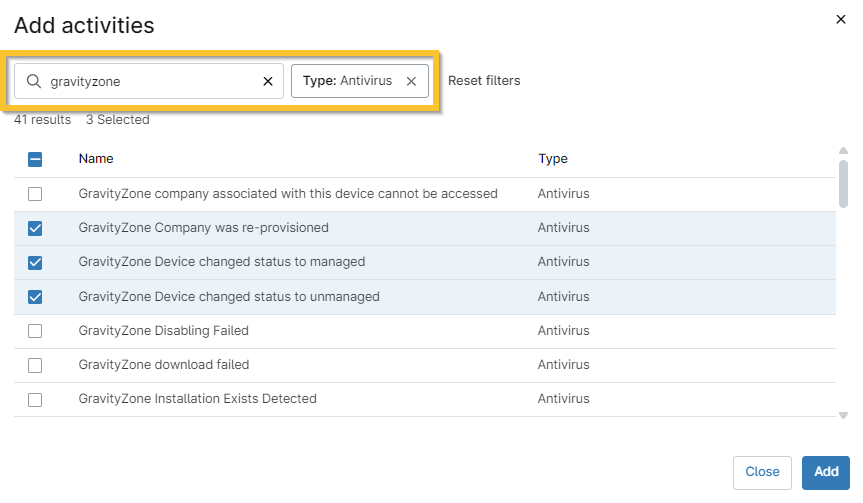863x503 pixels.
Task: Click the search magnifier icon
Action: [34, 81]
